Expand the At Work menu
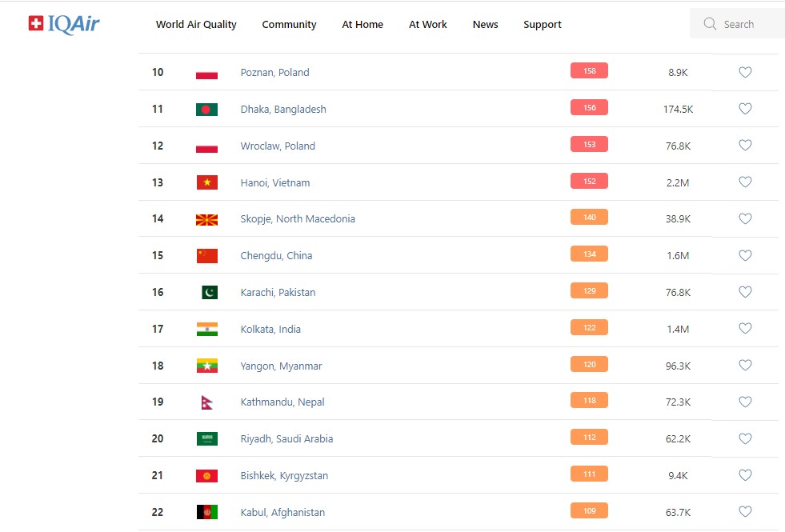785x532 pixels. point(428,25)
